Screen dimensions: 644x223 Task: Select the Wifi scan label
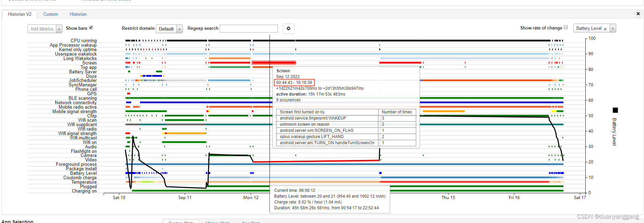[x=87, y=120]
